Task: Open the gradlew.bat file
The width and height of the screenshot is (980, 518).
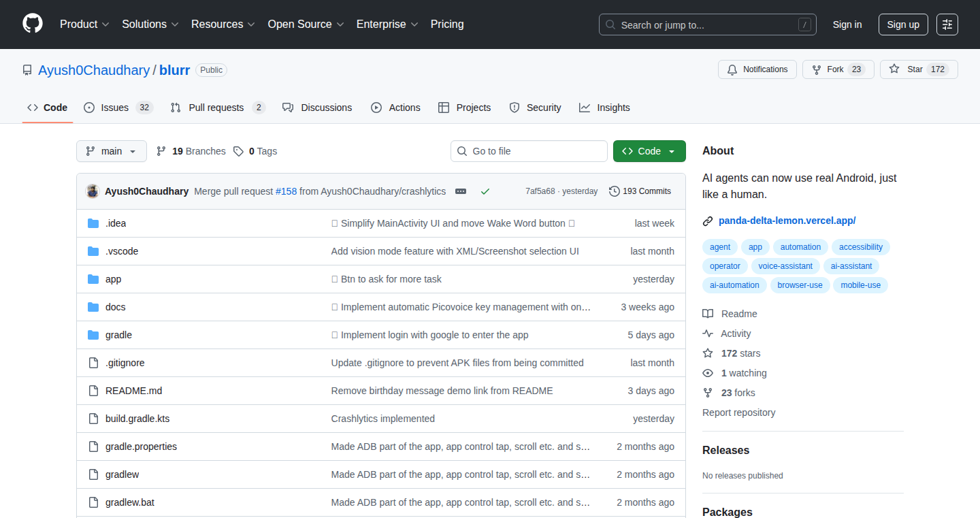Action: [x=130, y=502]
